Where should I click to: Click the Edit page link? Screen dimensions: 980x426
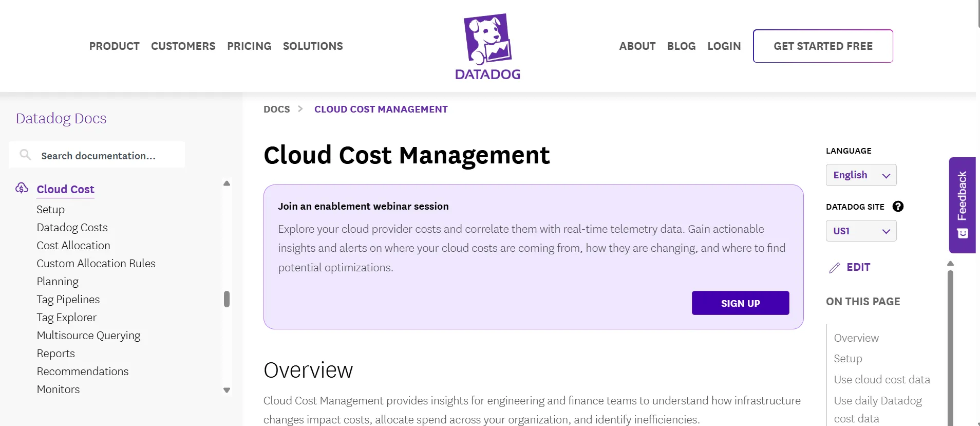click(x=858, y=267)
